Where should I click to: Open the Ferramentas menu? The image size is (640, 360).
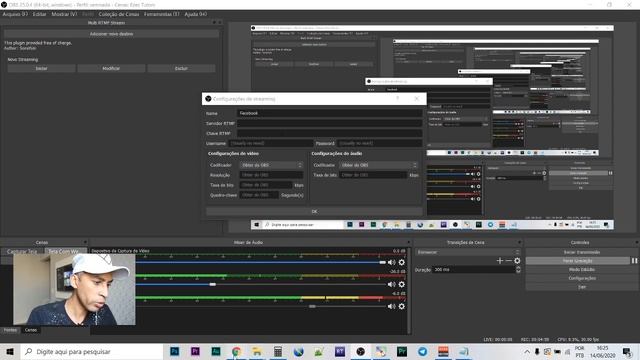click(161, 14)
